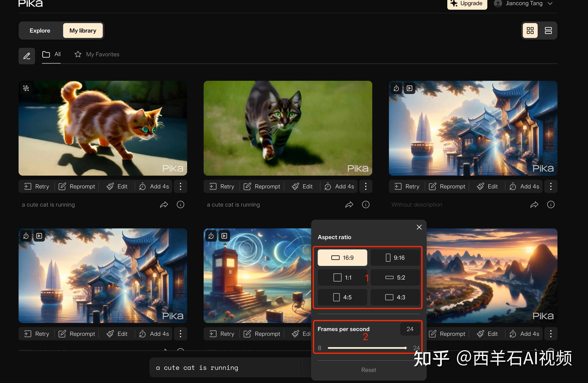588x383 pixels.
Task: Open three-dot menu for top-right harbor video
Action: click(x=551, y=186)
